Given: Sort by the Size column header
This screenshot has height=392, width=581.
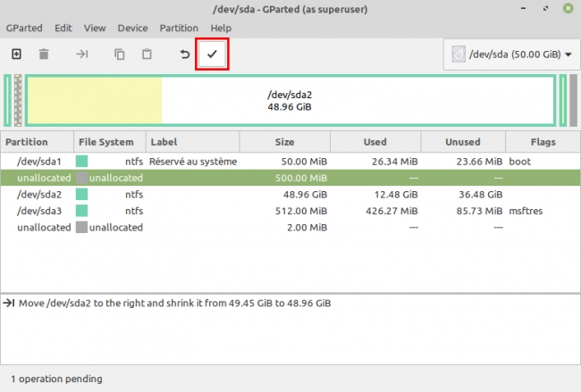Looking at the screenshot, I should click(284, 142).
